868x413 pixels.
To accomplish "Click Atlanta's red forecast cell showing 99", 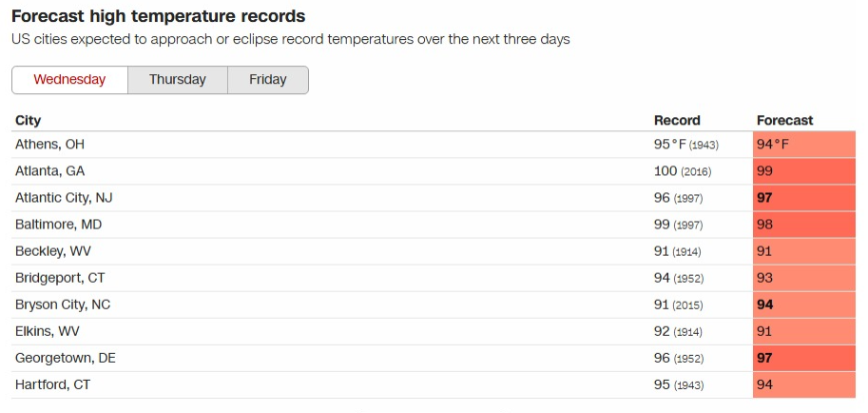I will [x=803, y=171].
